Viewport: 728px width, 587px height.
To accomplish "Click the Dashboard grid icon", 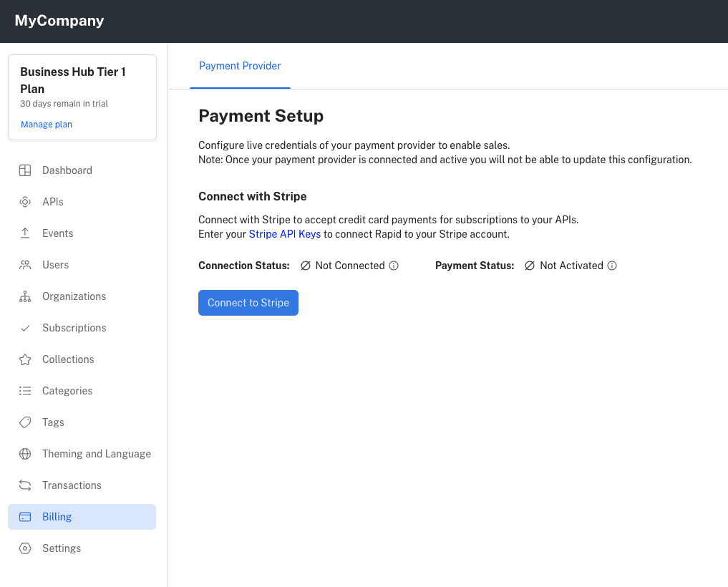I will (x=25, y=170).
